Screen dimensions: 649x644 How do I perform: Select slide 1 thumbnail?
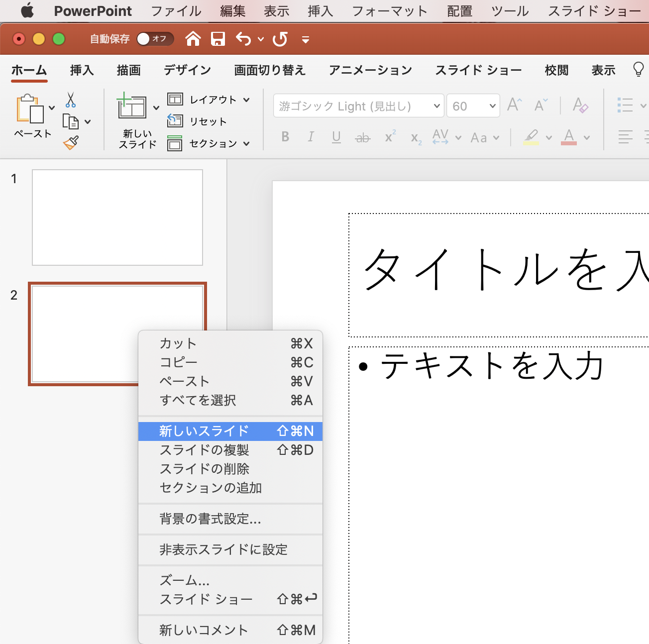pos(117,217)
